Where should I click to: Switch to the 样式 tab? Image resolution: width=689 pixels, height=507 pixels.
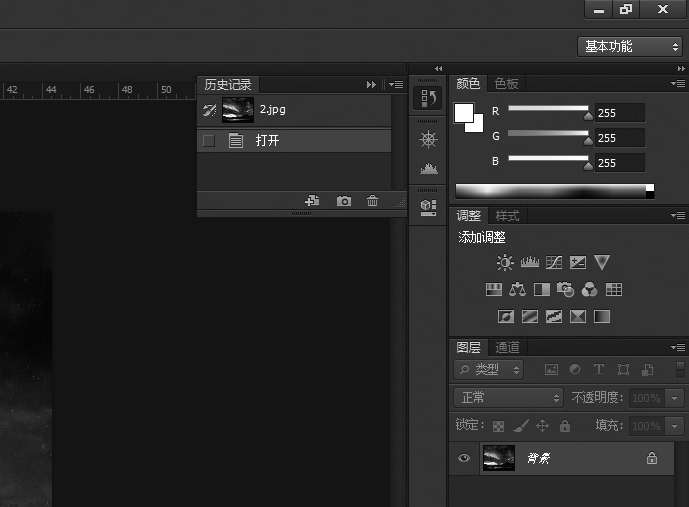point(508,216)
